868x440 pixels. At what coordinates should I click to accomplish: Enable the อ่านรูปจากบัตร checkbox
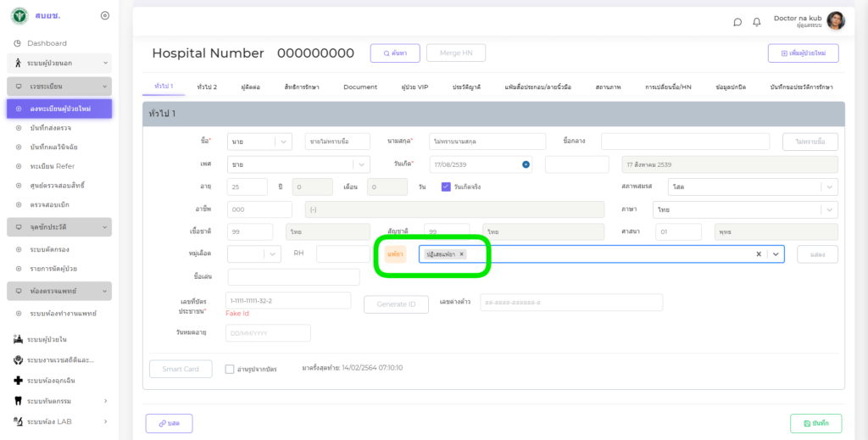pyautogui.click(x=230, y=369)
